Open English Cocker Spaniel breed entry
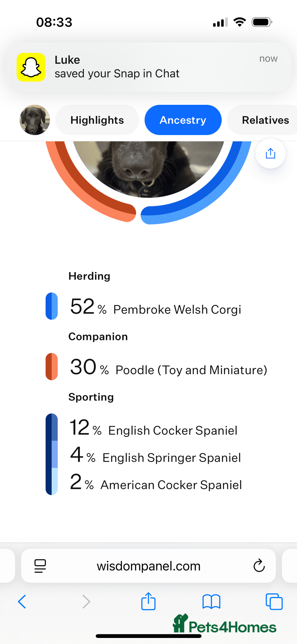The image size is (297, 644). click(173, 431)
